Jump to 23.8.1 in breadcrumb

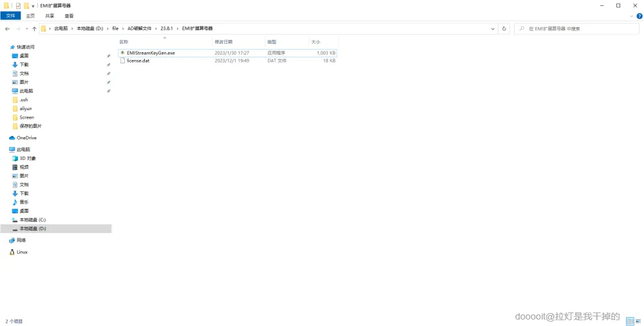(167, 28)
